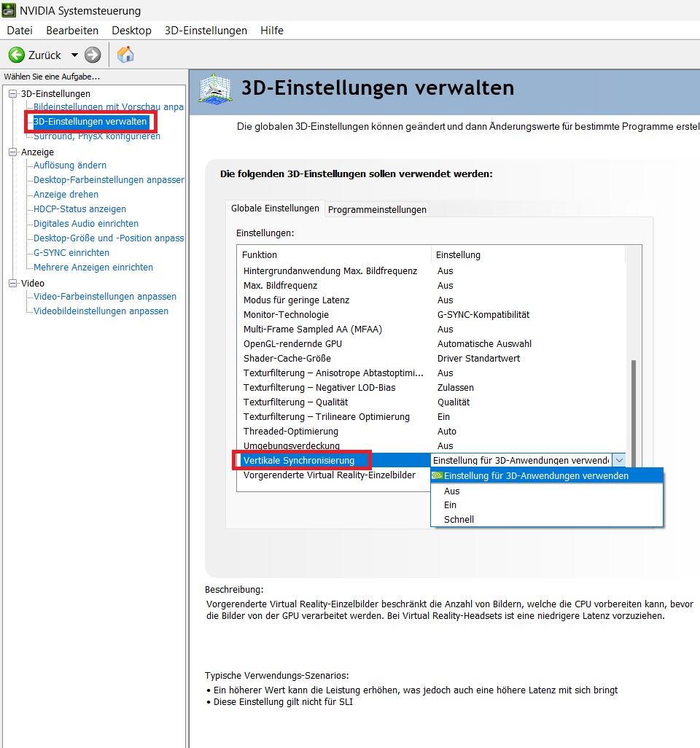Viewport: 700px width, 748px height.
Task: Open 'Surround, PhysX konfigurieren' link
Action: [97, 136]
